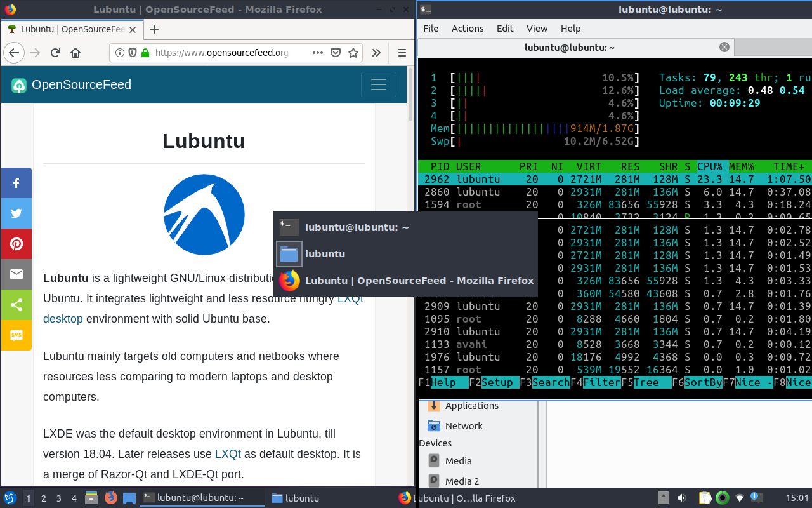812x508 pixels.
Task: Bookmark the page with the star icon
Action: [353, 53]
